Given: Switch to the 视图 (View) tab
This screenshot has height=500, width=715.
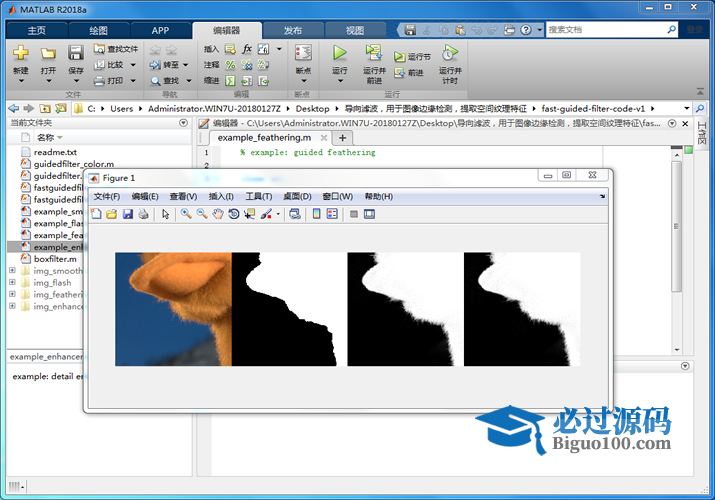Looking at the screenshot, I should [x=355, y=31].
